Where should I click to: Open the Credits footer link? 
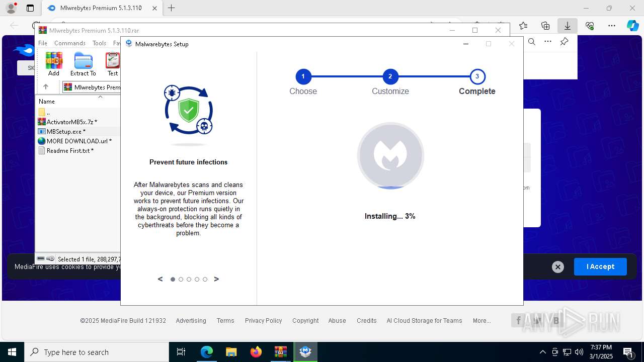point(366,321)
